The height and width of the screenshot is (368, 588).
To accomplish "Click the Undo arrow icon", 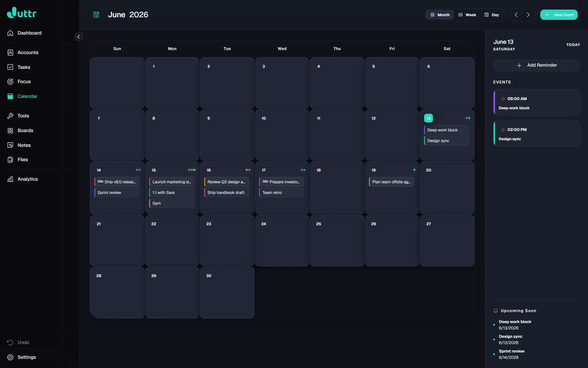I will (10, 343).
